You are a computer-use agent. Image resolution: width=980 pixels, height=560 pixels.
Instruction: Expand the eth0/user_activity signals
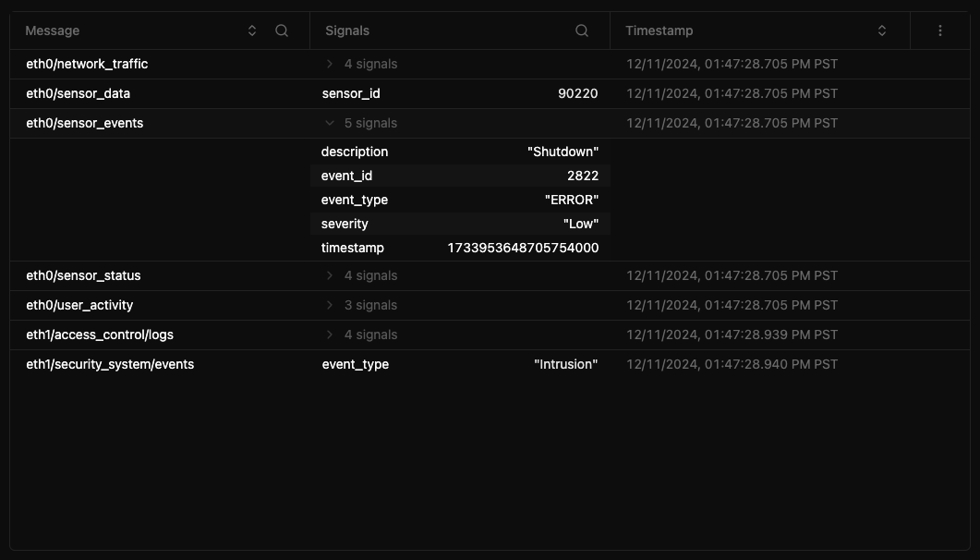pos(330,305)
